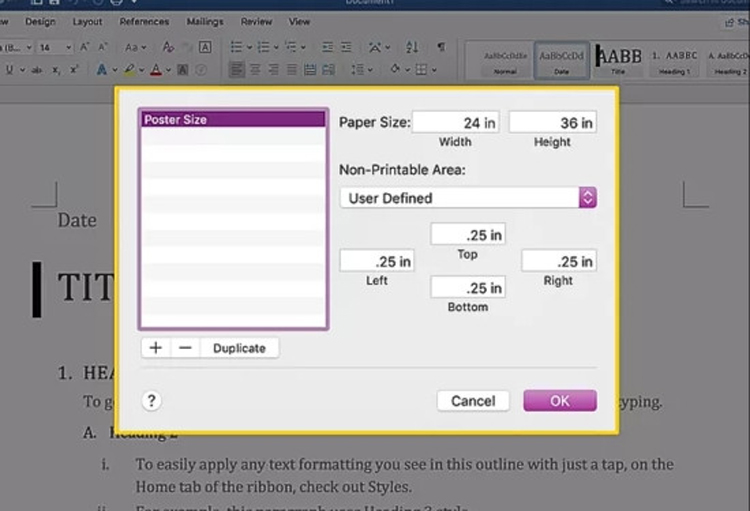This screenshot has height=511, width=750.
Task: Click Borders icon in ribbon
Action: point(421,70)
